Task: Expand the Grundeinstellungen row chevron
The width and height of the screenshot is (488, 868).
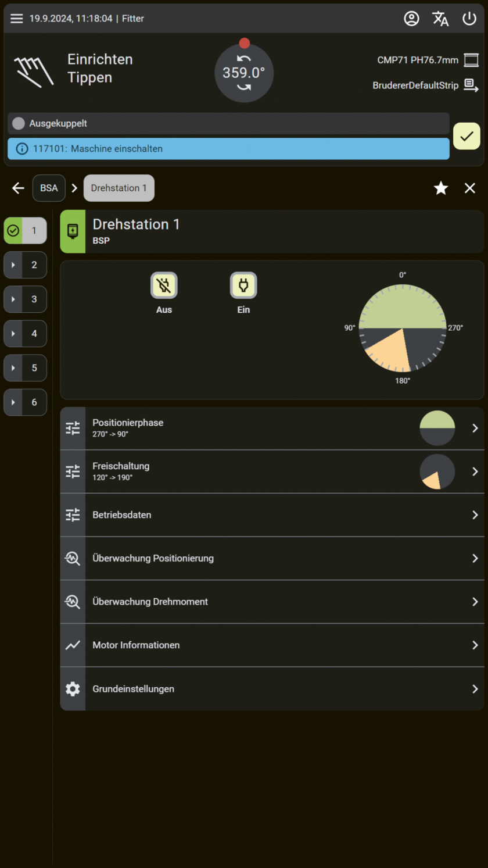Action: (x=475, y=689)
